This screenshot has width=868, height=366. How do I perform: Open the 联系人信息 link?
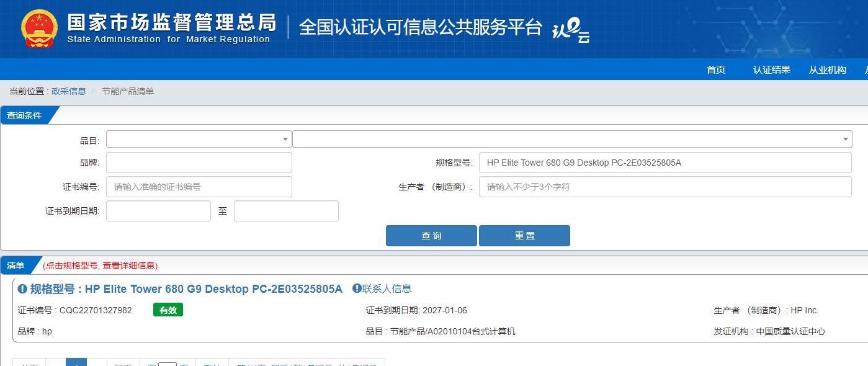[x=387, y=288]
